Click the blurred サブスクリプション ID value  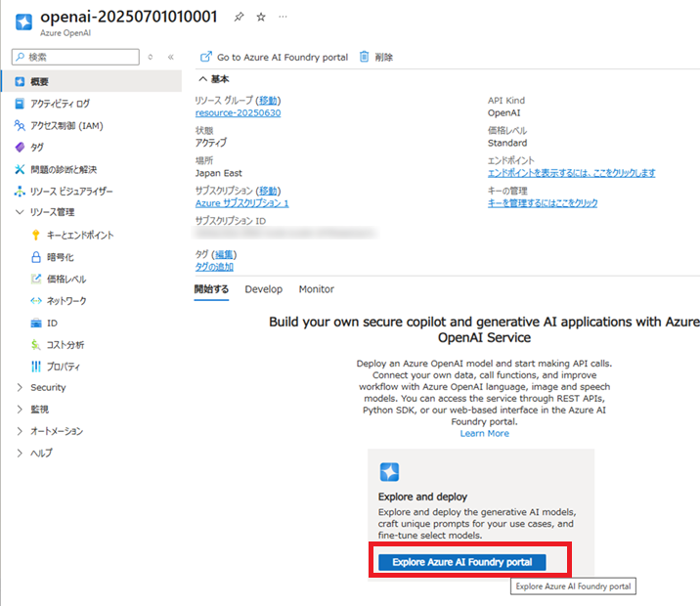click(285, 233)
